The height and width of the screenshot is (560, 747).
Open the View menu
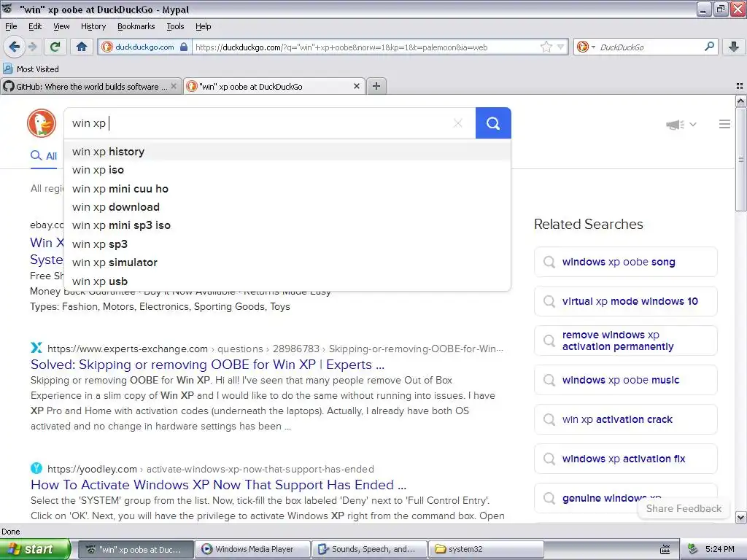tap(61, 26)
